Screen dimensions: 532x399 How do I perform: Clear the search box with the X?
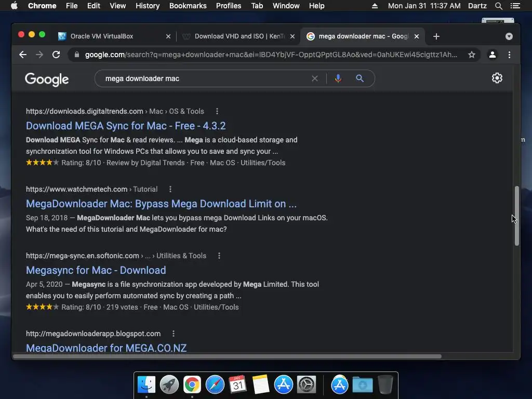(x=314, y=79)
